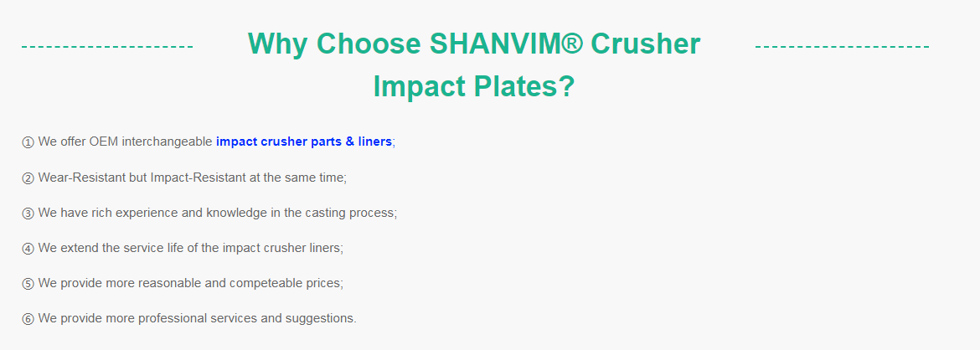Screen dimensions: 980x350
Task: Click the Impact Plates? heading line
Action: point(474,86)
